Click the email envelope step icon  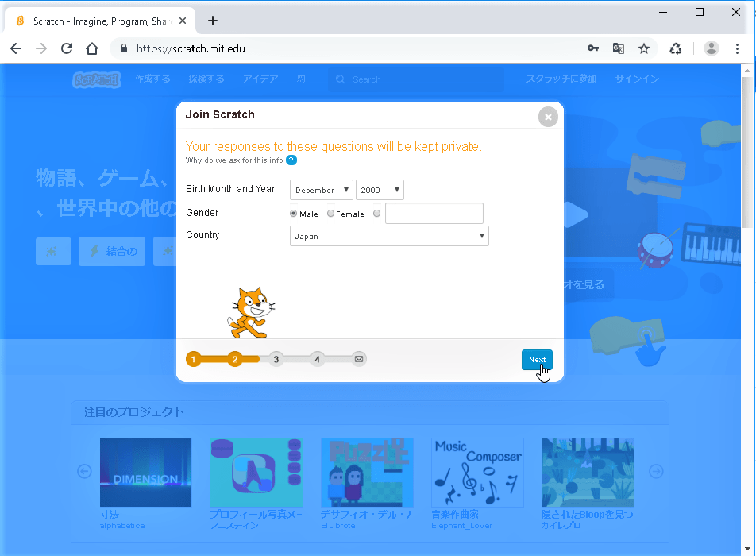point(359,359)
